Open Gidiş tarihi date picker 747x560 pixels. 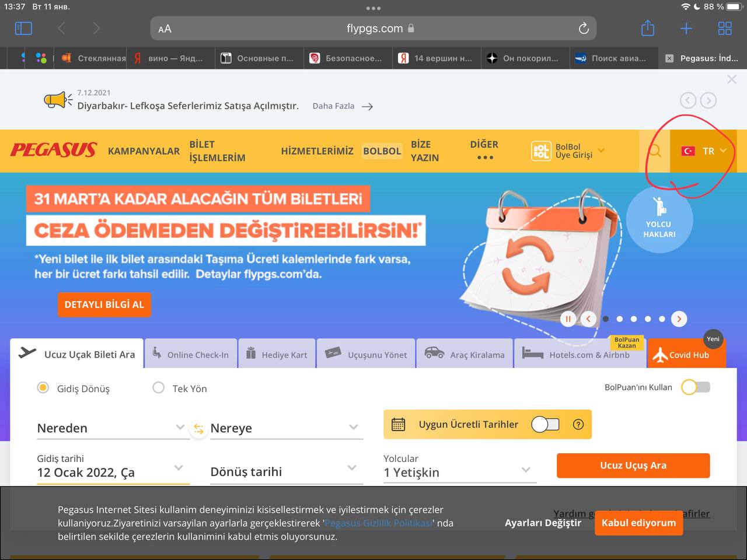tap(113, 468)
